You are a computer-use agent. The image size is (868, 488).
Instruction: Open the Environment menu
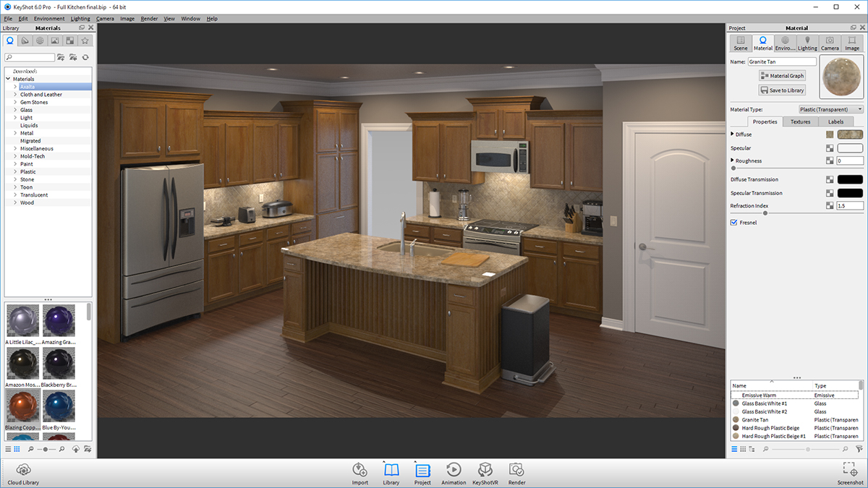point(48,18)
